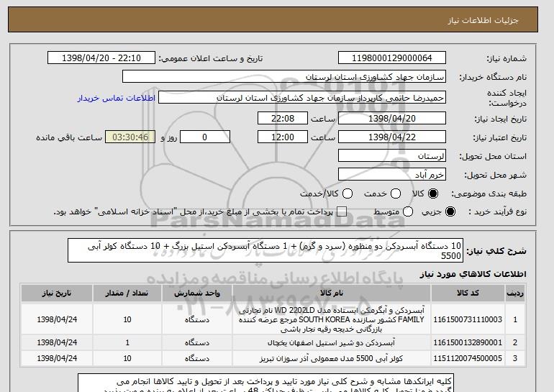Screen dimensions: 554x392
Task: Click the delivery city field 'خرم آباد'
Action: (392, 175)
